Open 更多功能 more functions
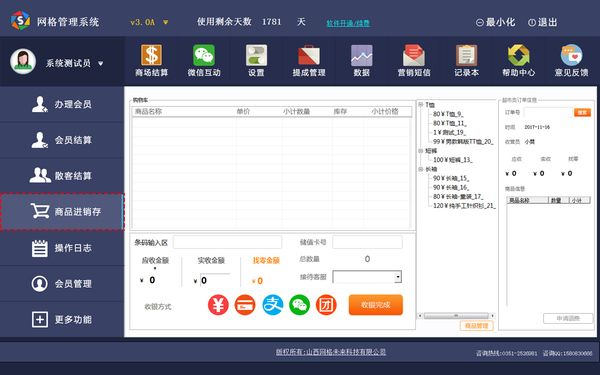Viewport: 600px width, 375px height. [62, 320]
